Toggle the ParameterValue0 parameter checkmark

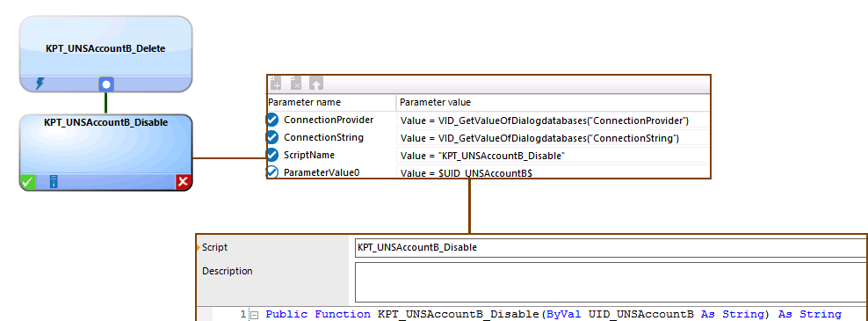[x=272, y=171]
